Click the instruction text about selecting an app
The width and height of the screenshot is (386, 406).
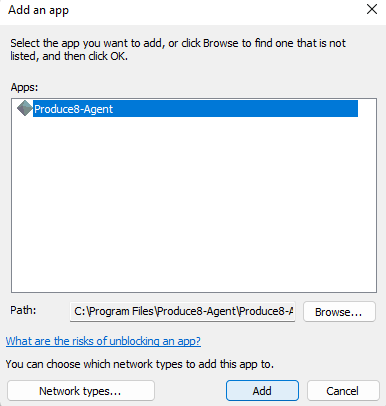(178, 50)
